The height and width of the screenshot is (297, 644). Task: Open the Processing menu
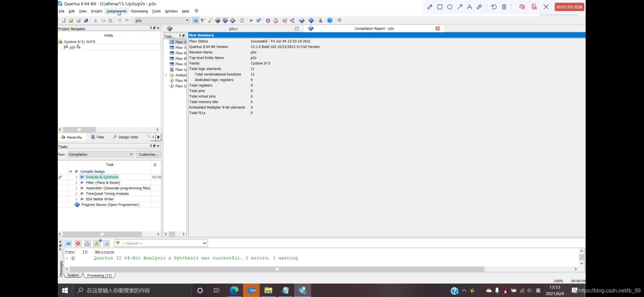point(139,11)
